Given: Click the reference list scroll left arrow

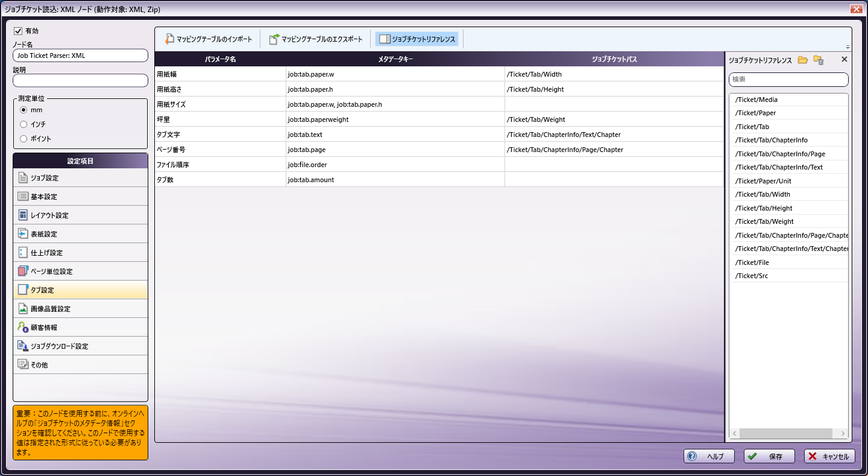Looking at the screenshot, I should click(x=735, y=434).
